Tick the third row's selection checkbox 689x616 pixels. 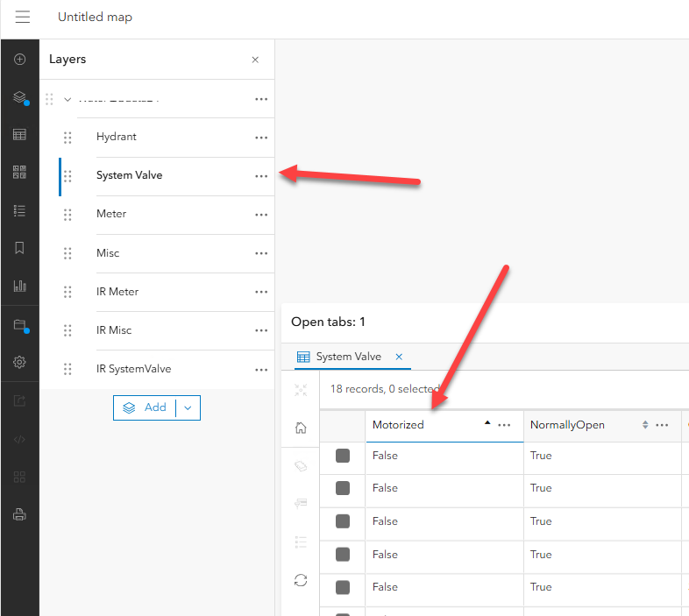point(343,521)
